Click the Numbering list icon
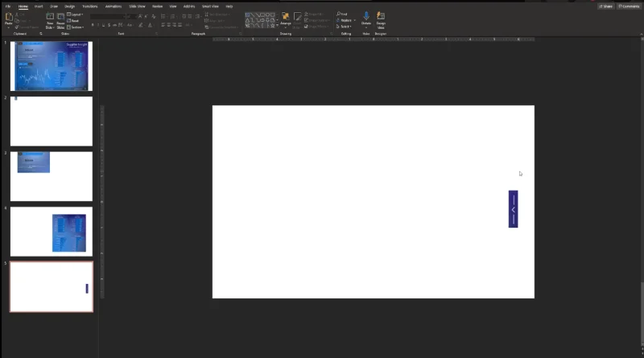Image resolution: width=644 pixels, height=358 pixels. coord(173,16)
